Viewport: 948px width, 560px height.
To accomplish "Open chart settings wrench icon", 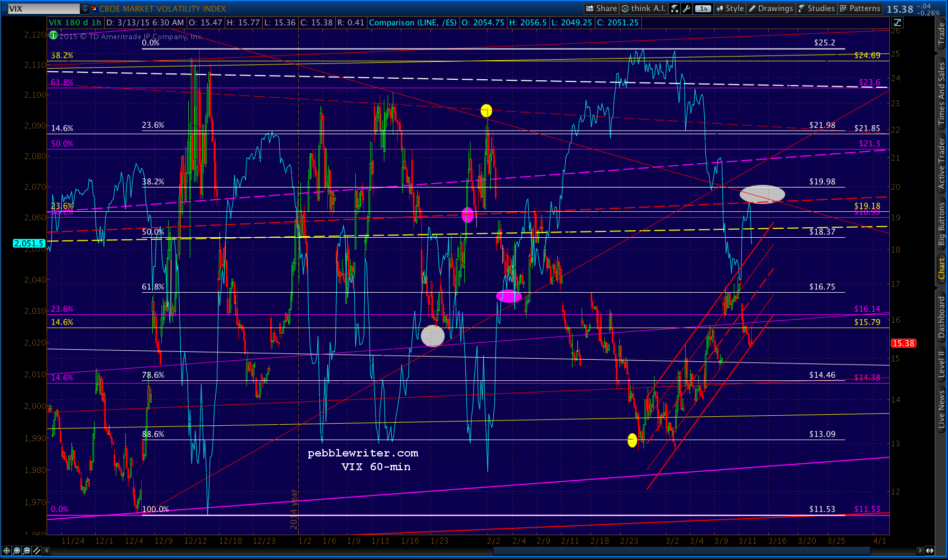I will click(687, 8).
